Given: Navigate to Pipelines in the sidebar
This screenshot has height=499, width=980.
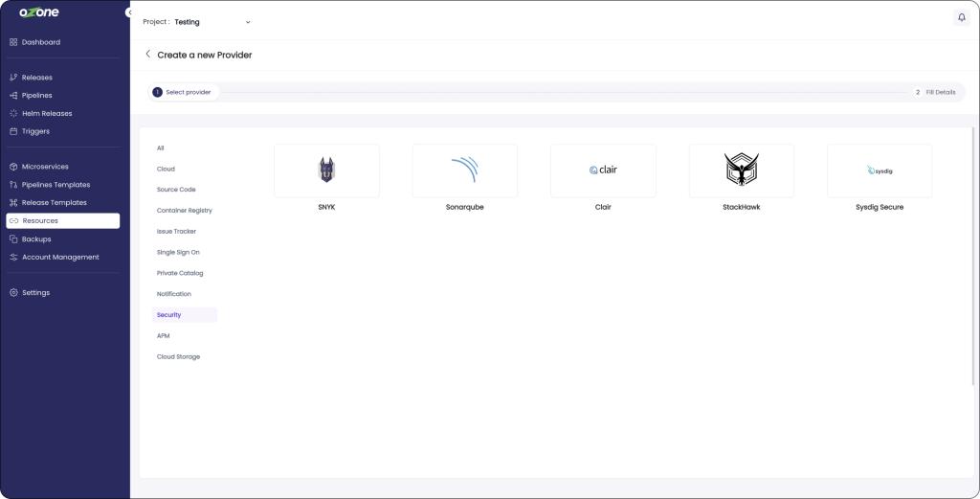Looking at the screenshot, I should click(x=36, y=96).
